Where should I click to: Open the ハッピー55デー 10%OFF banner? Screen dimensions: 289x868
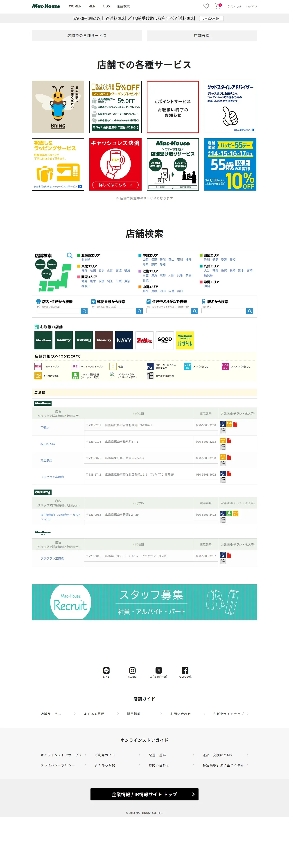[230, 164]
